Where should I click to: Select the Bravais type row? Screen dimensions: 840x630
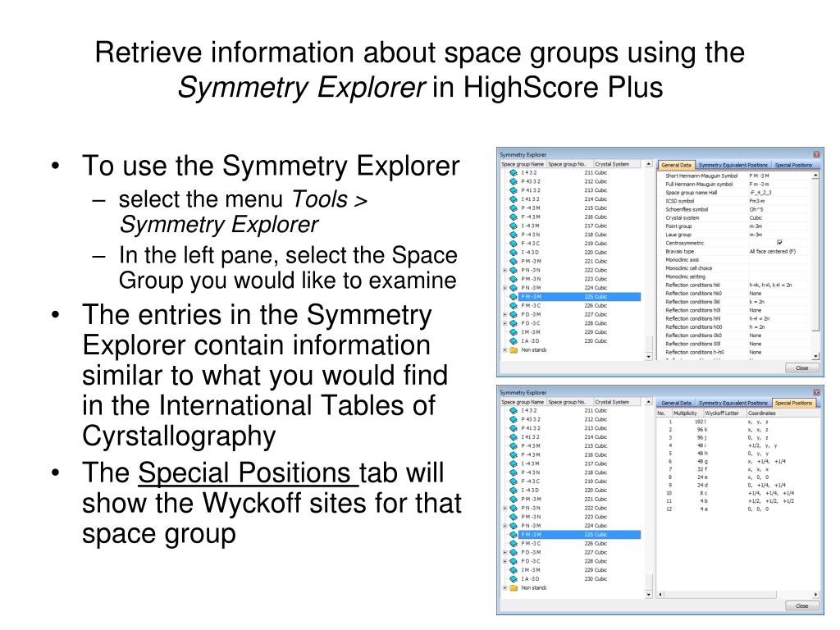pos(737,251)
